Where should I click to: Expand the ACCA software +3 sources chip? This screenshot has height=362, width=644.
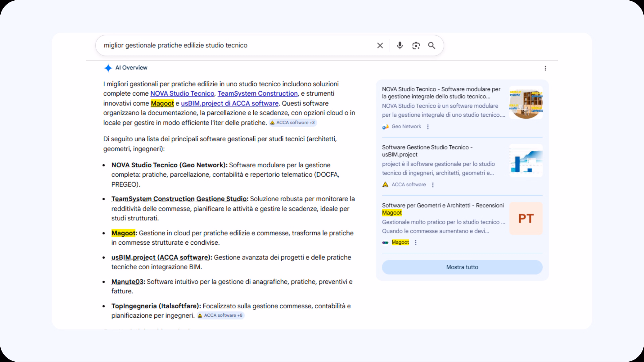(292, 123)
